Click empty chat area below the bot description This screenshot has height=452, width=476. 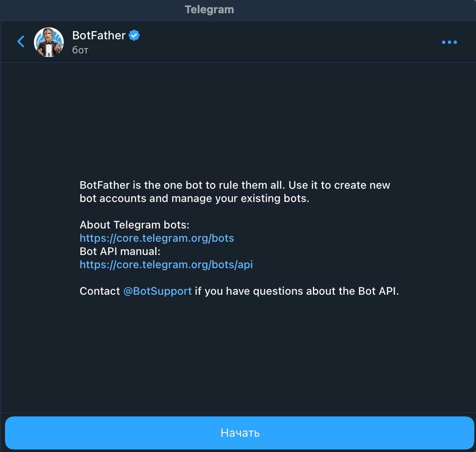[238, 356]
